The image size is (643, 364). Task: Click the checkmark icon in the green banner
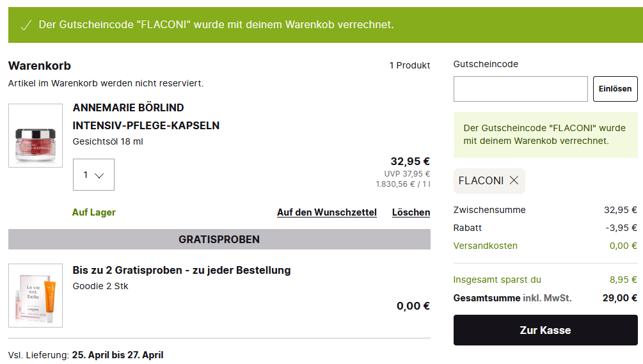click(26, 25)
